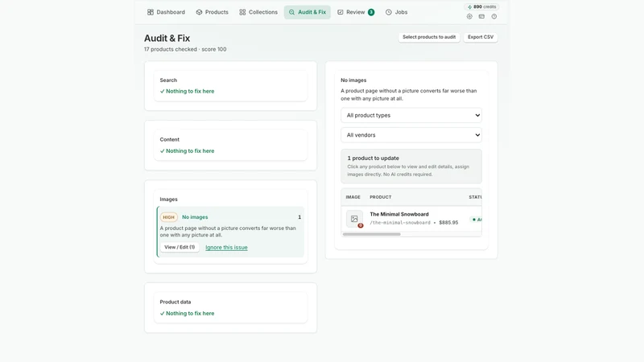Click the IMAGE column header
The image size is (644, 362).
353,197
